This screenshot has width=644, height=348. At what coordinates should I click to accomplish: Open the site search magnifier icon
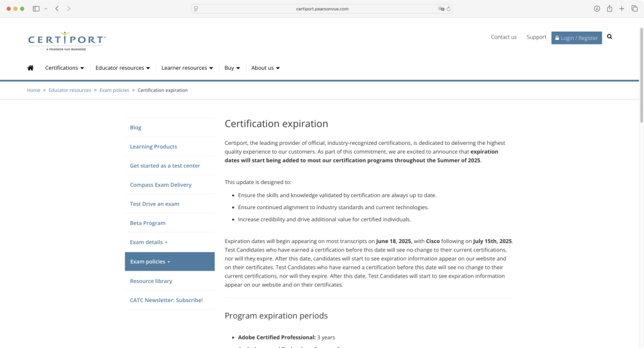[609, 37]
